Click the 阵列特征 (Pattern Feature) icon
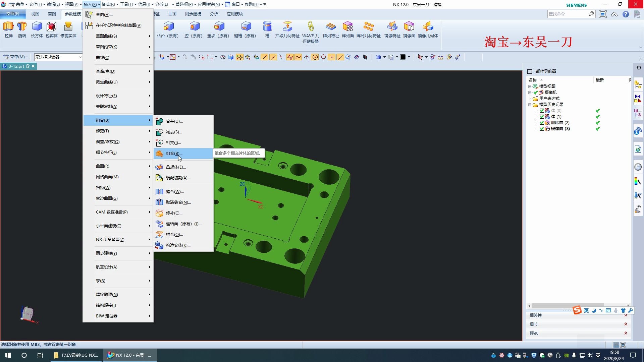This screenshot has width=644, height=362. pos(331,27)
